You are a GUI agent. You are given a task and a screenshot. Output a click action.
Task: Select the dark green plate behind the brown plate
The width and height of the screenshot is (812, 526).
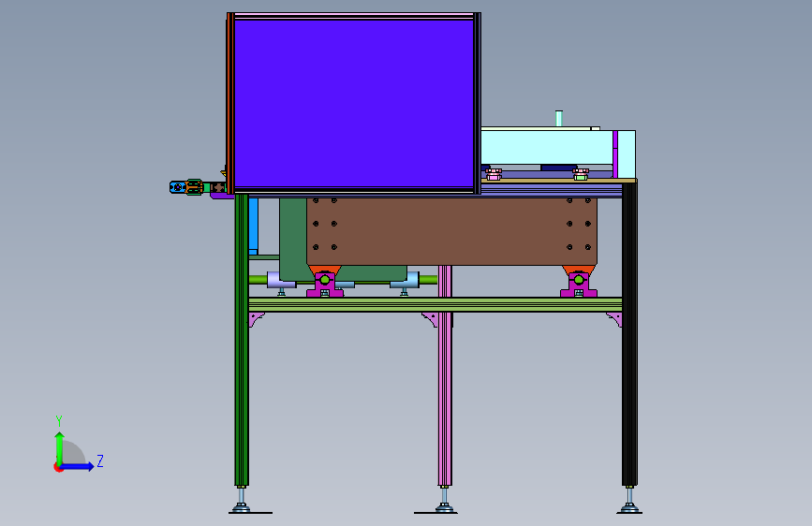tap(293, 240)
